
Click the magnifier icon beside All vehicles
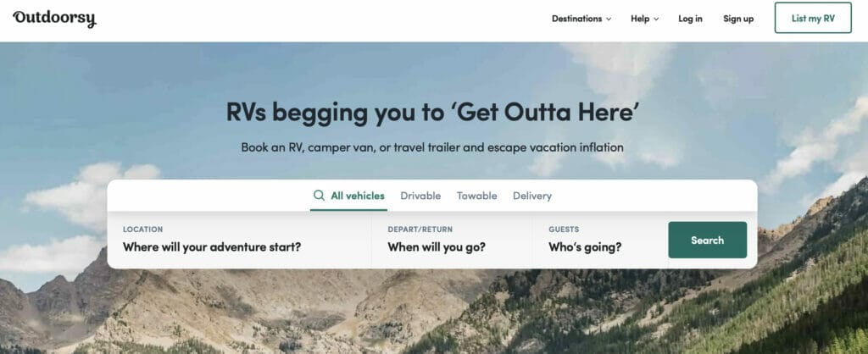pyautogui.click(x=319, y=196)
